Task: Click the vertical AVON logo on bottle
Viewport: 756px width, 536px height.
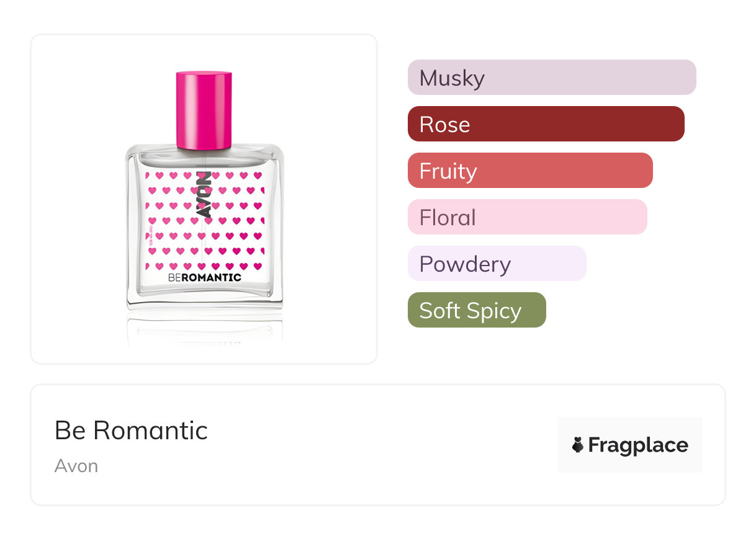Action: (204, 194)
